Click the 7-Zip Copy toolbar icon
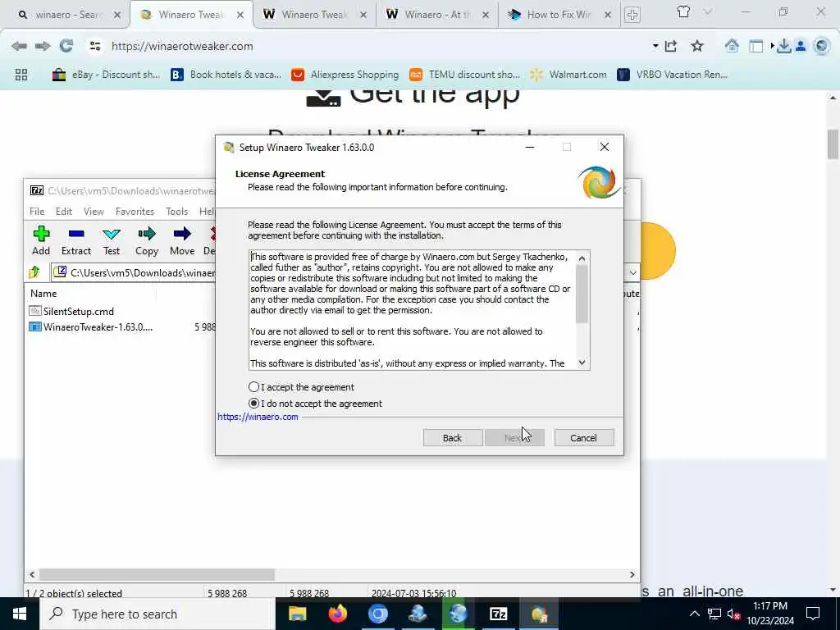 [x=147, y=240]
